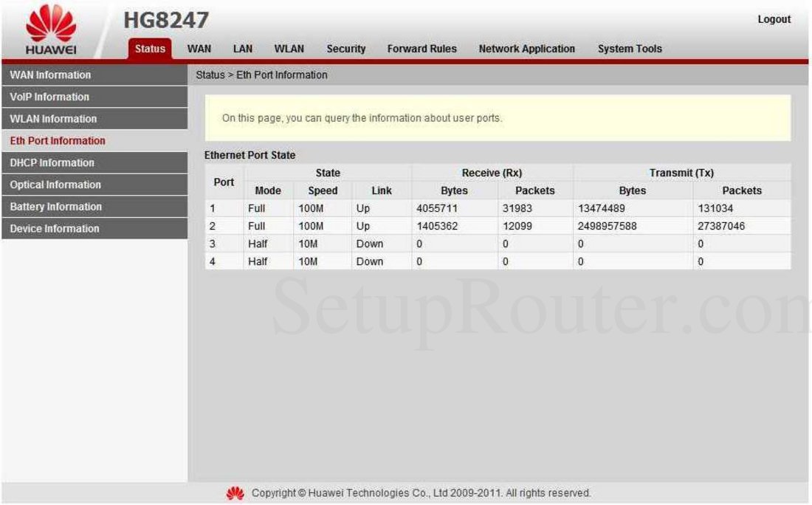Open WLAN Information from the sidebar

pyautogui.click(x=54, y=119)
